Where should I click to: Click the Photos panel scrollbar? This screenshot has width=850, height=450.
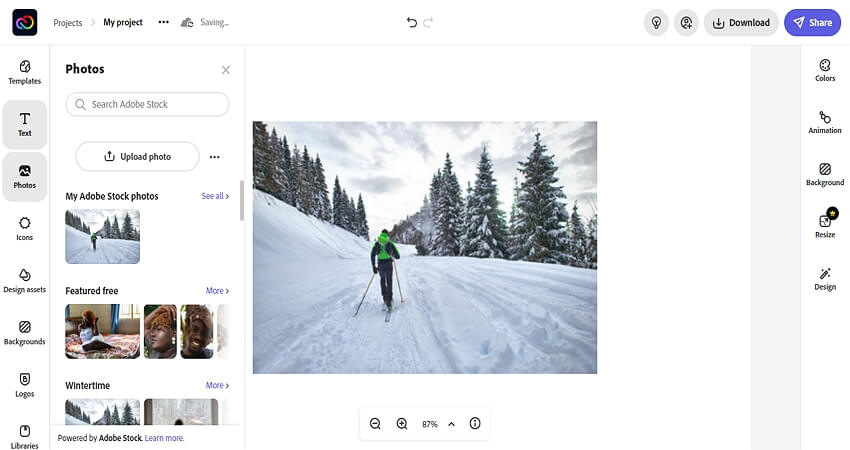(242, 201)
